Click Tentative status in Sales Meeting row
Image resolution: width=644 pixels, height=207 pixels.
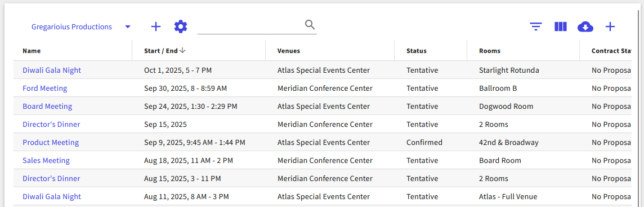[422, 161]
